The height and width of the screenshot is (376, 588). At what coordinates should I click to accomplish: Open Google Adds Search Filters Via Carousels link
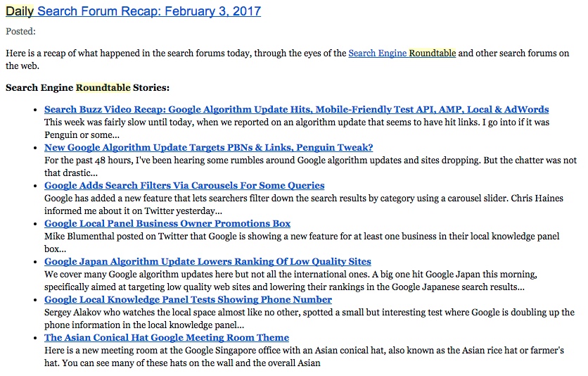(184, 185)
